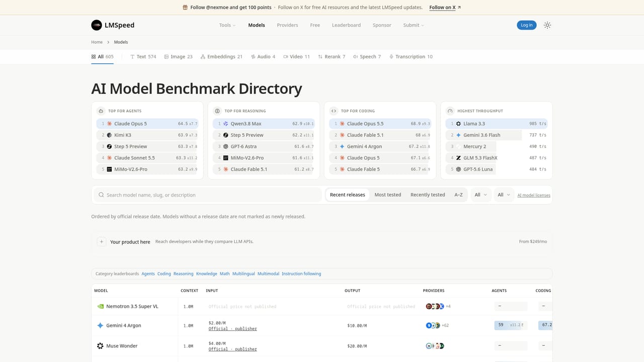Open the Instruction following leaderboard link
Image resolution: width=644 pixels, height=362 pixels.
[x=301, y=274]
